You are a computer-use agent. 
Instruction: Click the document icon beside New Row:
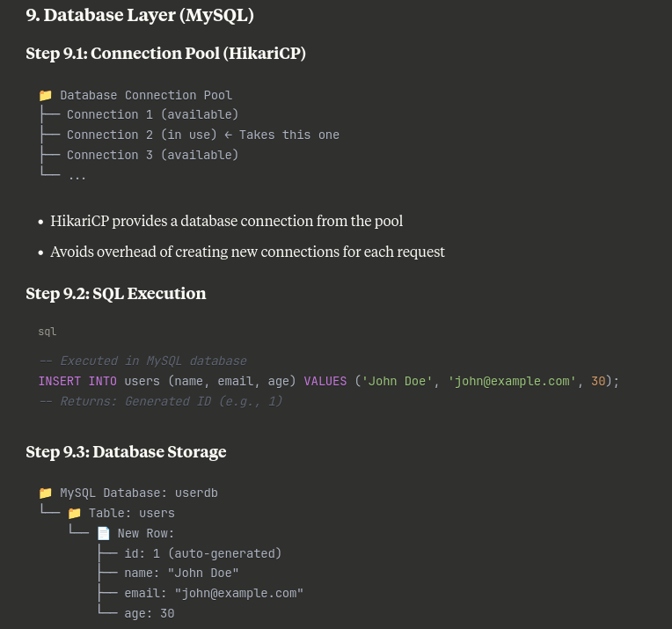(103, 533)
